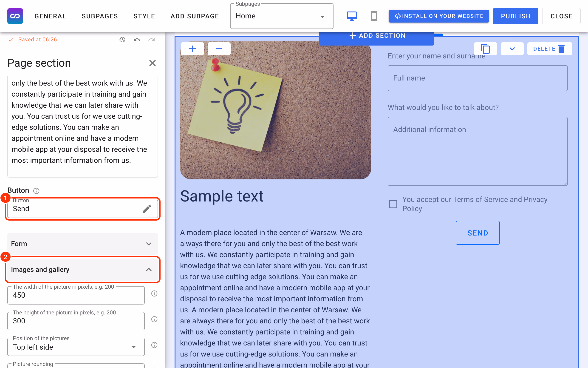Click the picture height field showing 300
Viewport: 588px width, 368px height.
[x=76, y=321]
